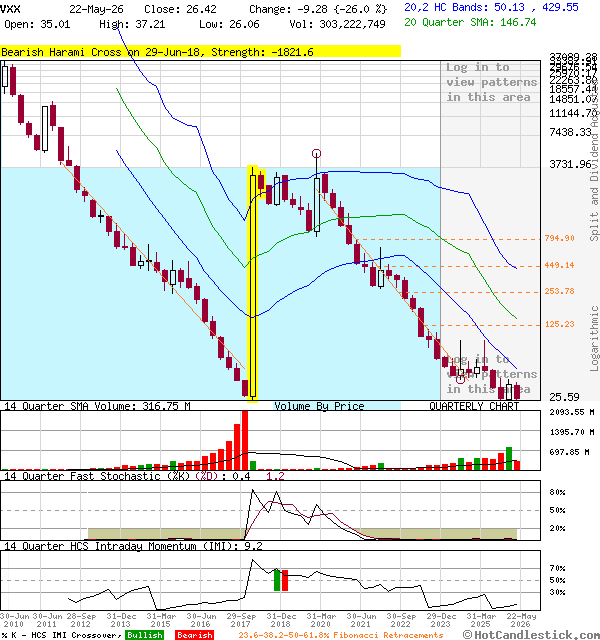
Task: Click the QUARTERLY CHART label
Action: (x=474, y=406)
